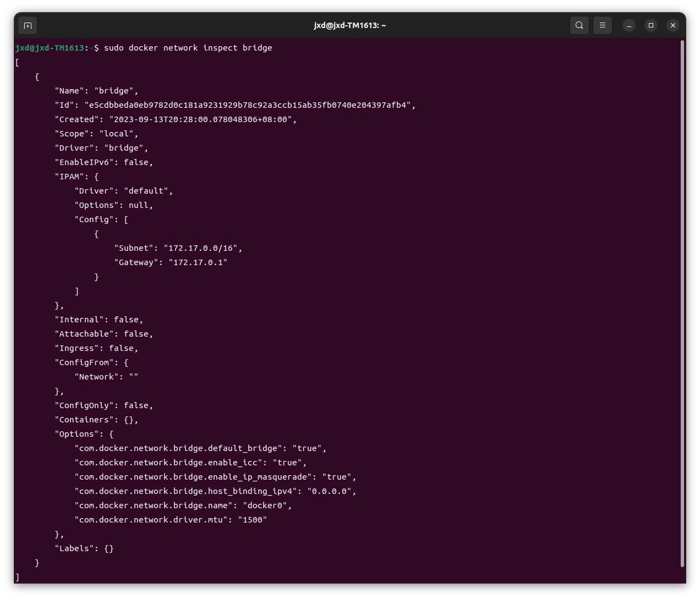
Task: Click the "Driver": "bridge" line
Action: 102,148
